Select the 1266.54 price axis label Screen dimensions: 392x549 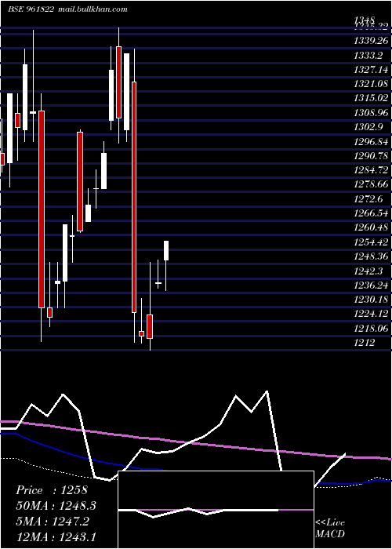[372, 213]
